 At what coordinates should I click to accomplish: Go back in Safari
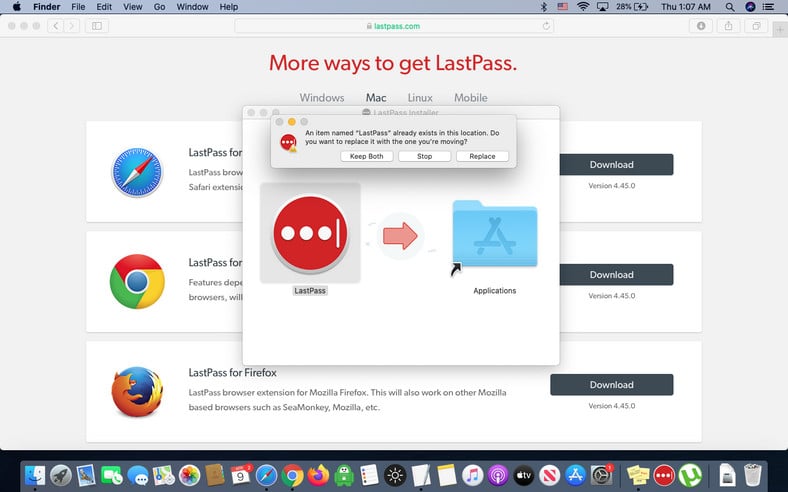tap(55, 26)
